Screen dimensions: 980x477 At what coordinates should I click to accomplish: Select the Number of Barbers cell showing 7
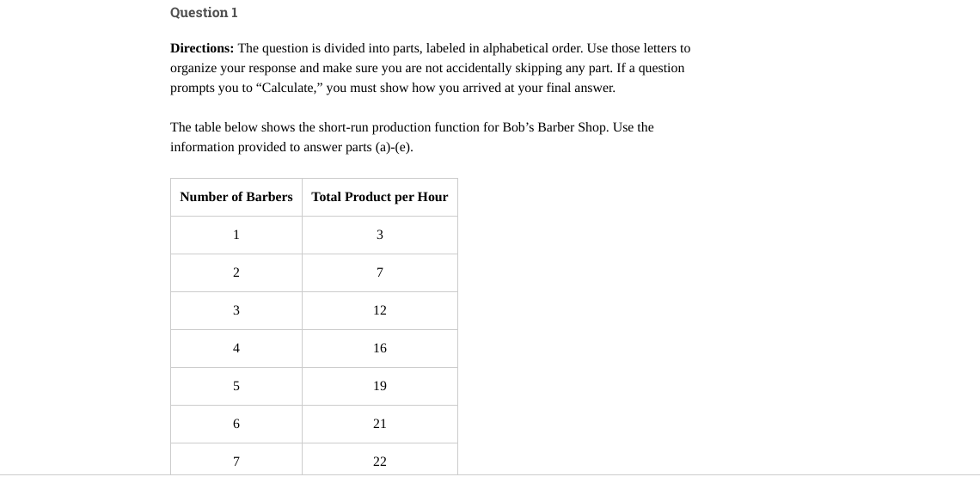click(236, 461)
